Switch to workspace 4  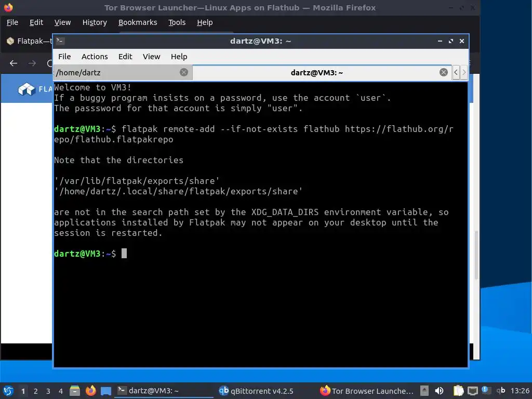tap(61, 391)
